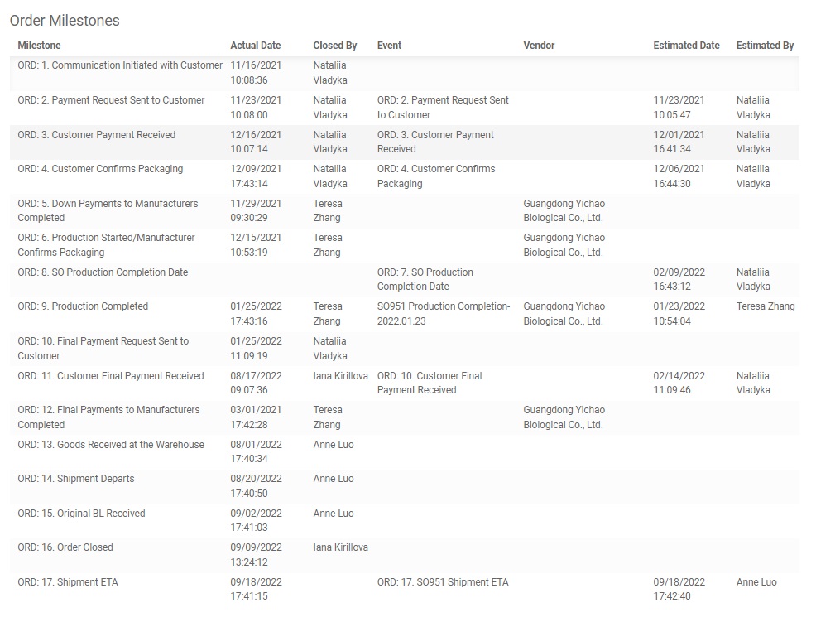The image size is (840, 622).
Task: Click the Order Milestones section heading
Action: pos(65,21)
